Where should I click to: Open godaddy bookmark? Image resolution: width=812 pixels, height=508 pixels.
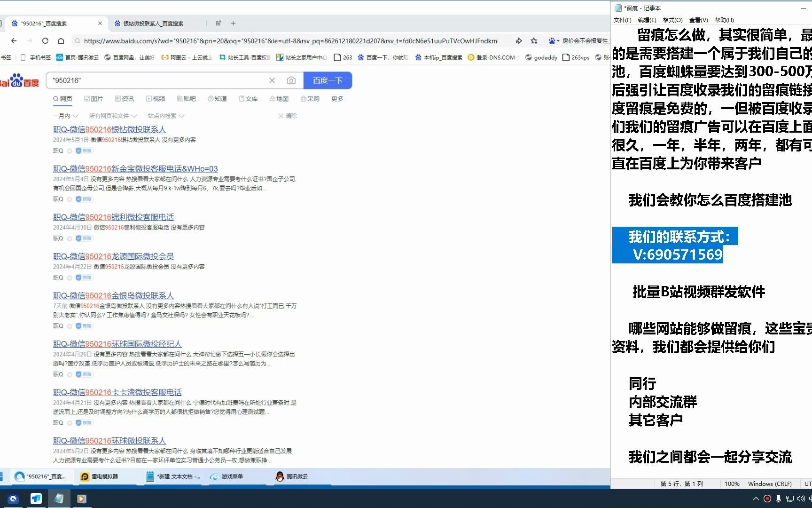[x=541, y=57]
